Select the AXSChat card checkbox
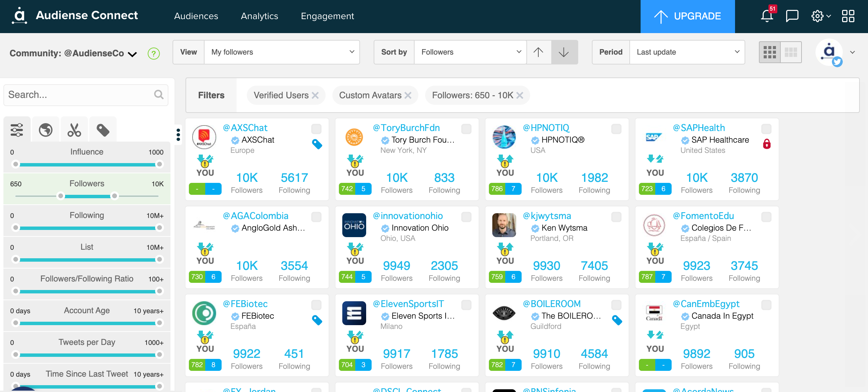 [316, 129]
